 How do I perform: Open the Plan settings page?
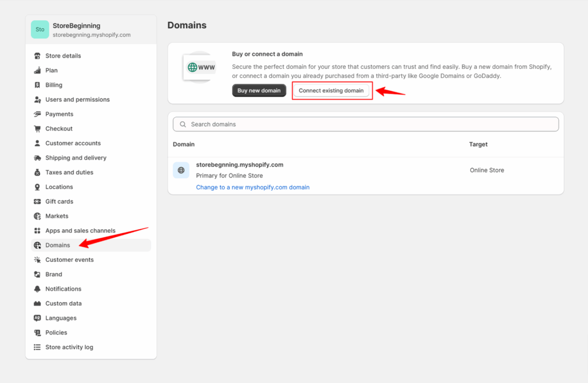pyautogui.click(x=52, y=71)
